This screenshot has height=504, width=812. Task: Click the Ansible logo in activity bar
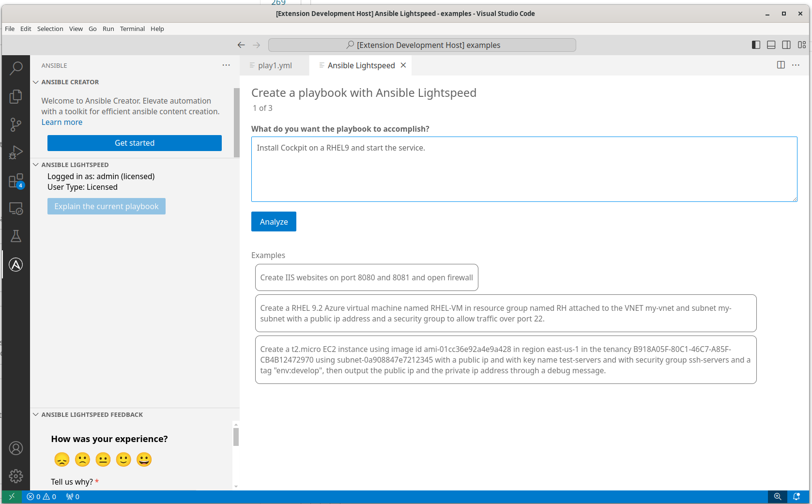(x=16, y=264)
